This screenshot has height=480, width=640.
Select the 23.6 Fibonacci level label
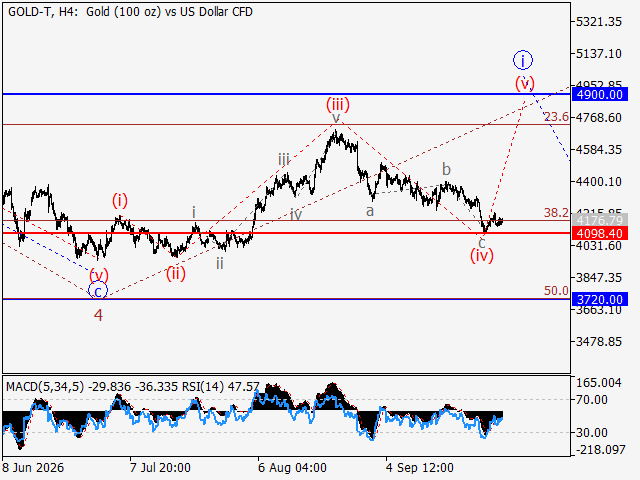[x=556, y=117]
